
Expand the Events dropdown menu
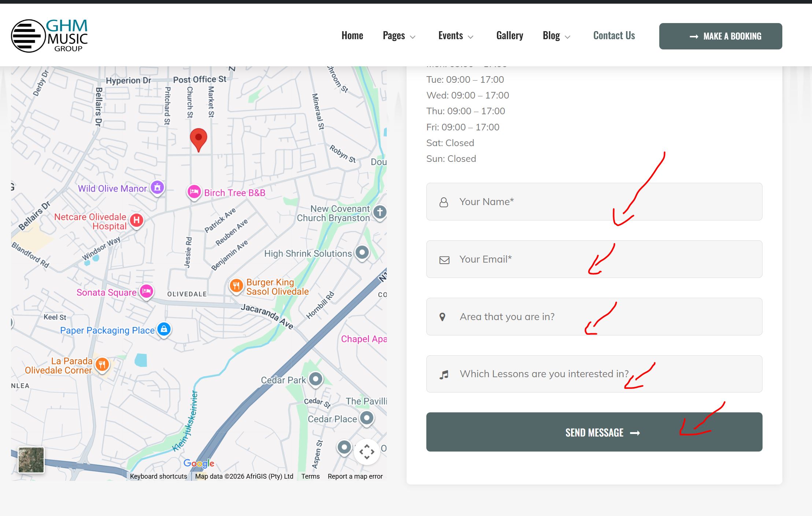(x=455, y=36)
